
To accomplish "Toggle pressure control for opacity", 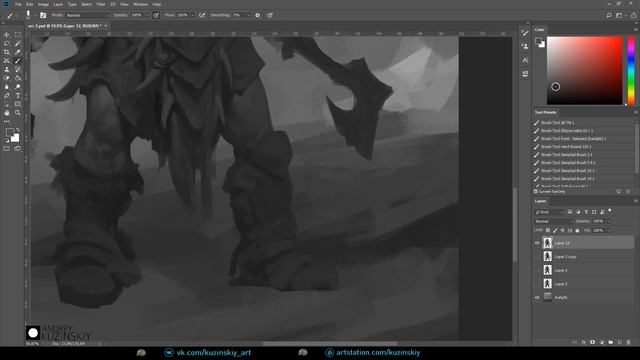I will [x=156, y=15].
